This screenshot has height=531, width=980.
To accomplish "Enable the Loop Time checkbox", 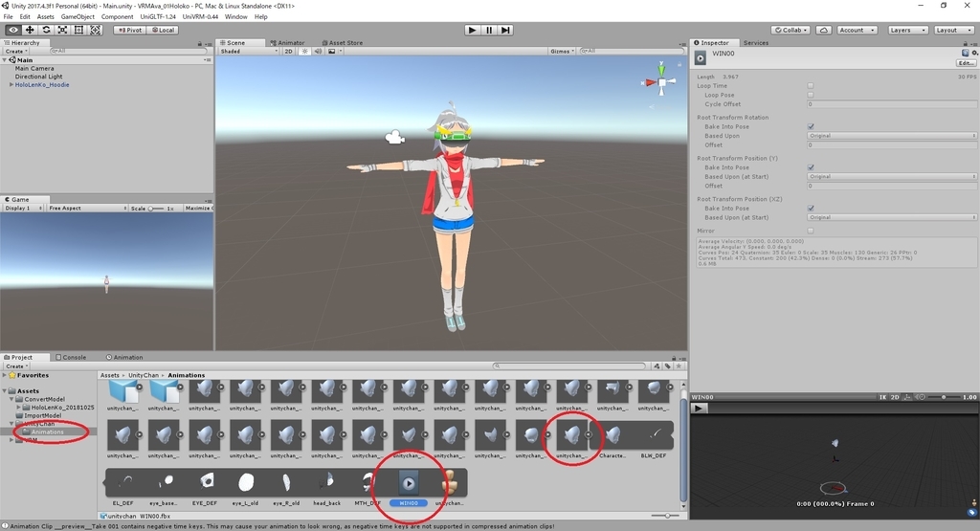I will (x=811, y=85).
